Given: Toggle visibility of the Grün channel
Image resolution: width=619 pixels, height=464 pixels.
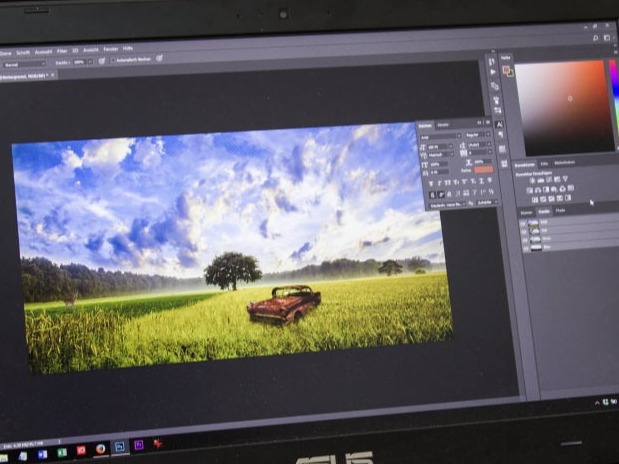Looking at the screenshot, I should (525, 240).
